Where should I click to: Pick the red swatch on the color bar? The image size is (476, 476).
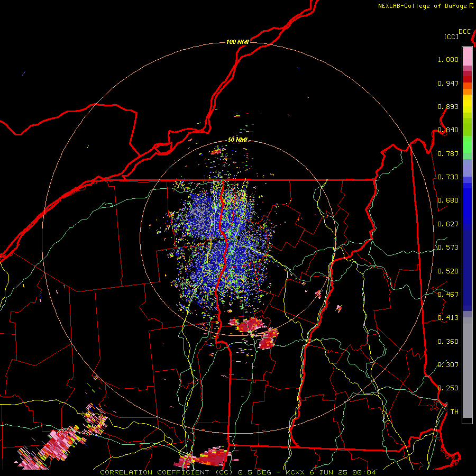point(467,79)
